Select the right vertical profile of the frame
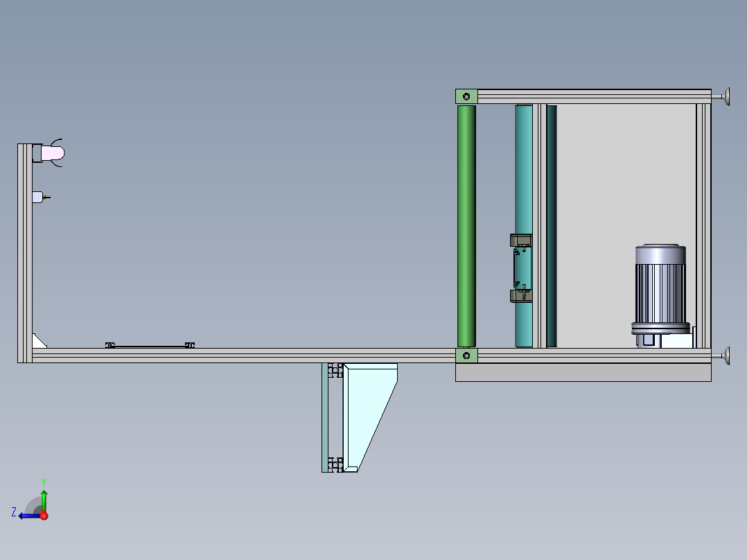This screenshot has height=560, width=747. [703, 226]
